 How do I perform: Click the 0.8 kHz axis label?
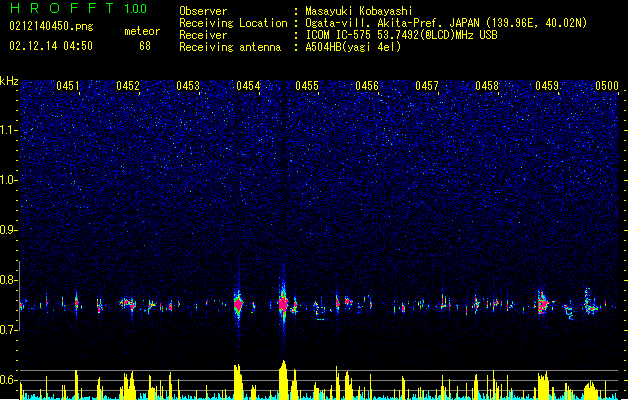point(8,280)
